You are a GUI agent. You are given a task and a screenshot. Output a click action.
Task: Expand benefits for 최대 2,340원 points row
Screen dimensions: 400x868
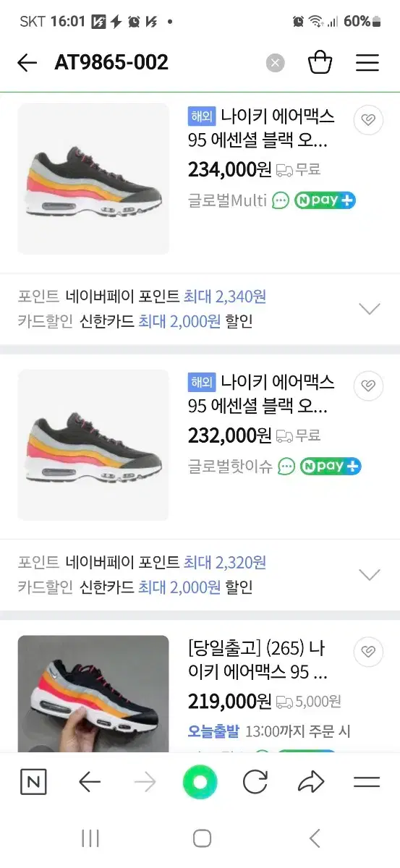(x=370, y=309)
